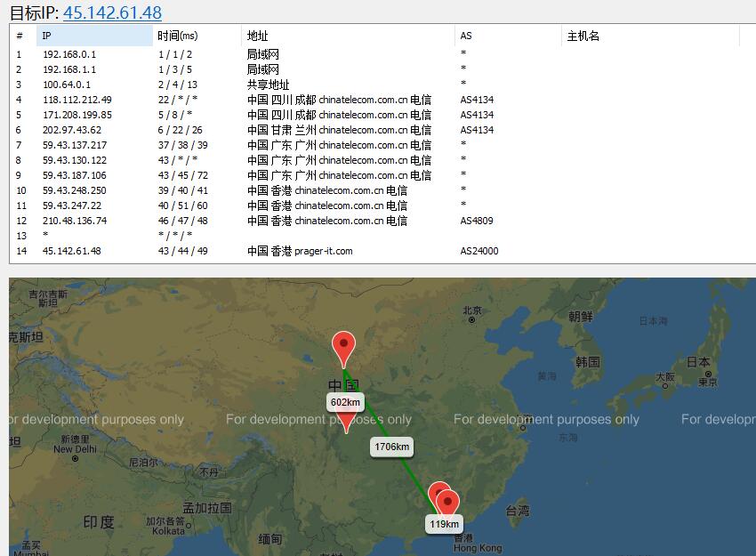The width and height of the screenshot is (756, 556).
Task: Select hop IP 59.43.247.22
Action: pyautogui.click(x=72, y=205)
